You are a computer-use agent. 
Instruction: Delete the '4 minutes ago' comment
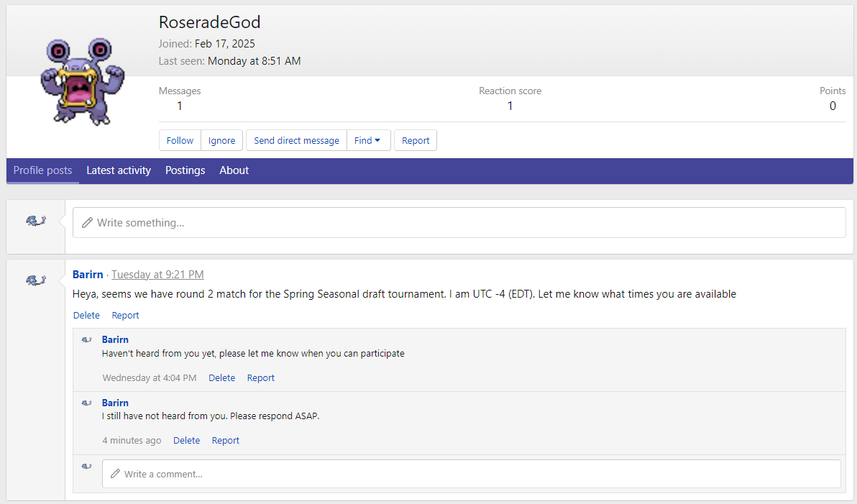(186, 441)
